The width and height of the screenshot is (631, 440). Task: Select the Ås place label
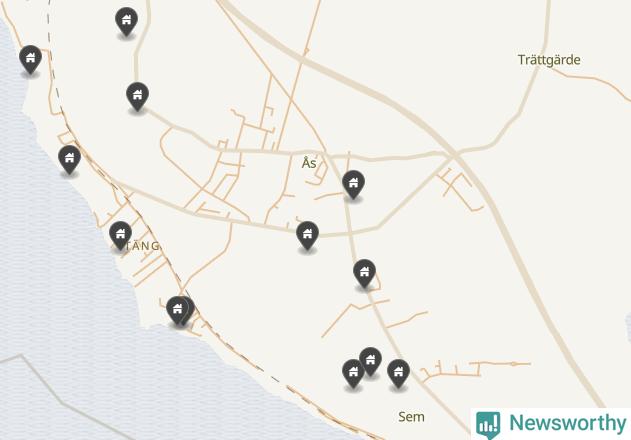click(309, 163)
